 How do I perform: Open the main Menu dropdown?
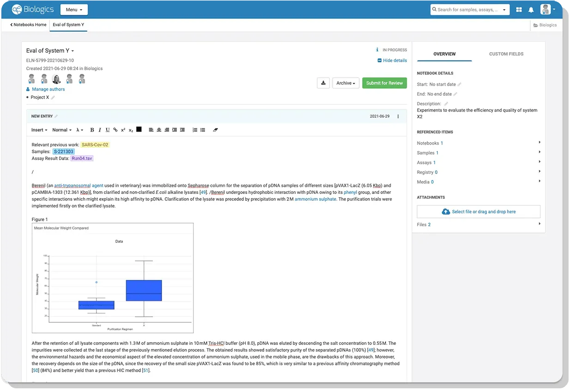pos(74,10)
